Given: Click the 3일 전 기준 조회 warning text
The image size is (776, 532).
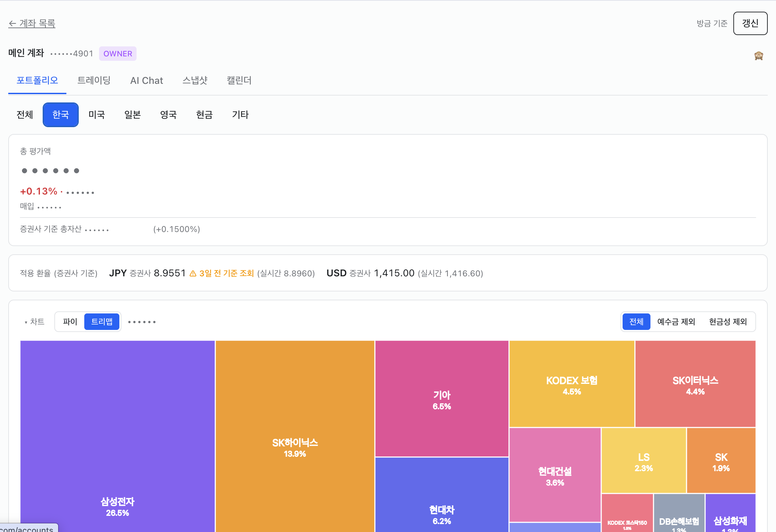Looking at the screenshot, I should [x=226, y=274].
